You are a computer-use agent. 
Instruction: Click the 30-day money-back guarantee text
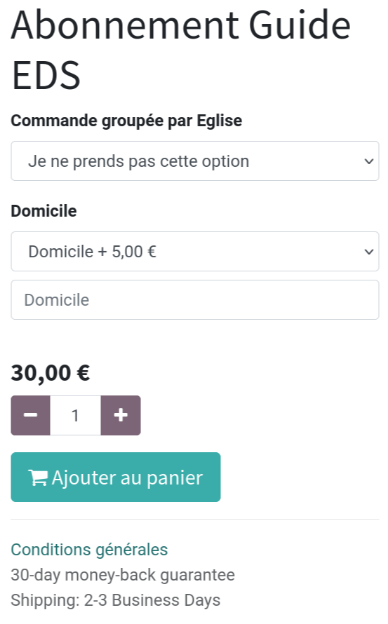[x=123, y=575]
